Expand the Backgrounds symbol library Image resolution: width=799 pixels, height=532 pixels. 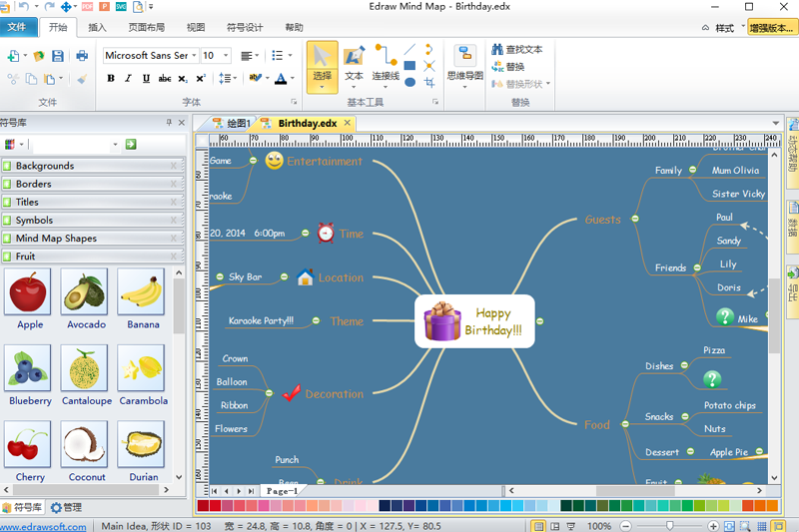point(45,166)
